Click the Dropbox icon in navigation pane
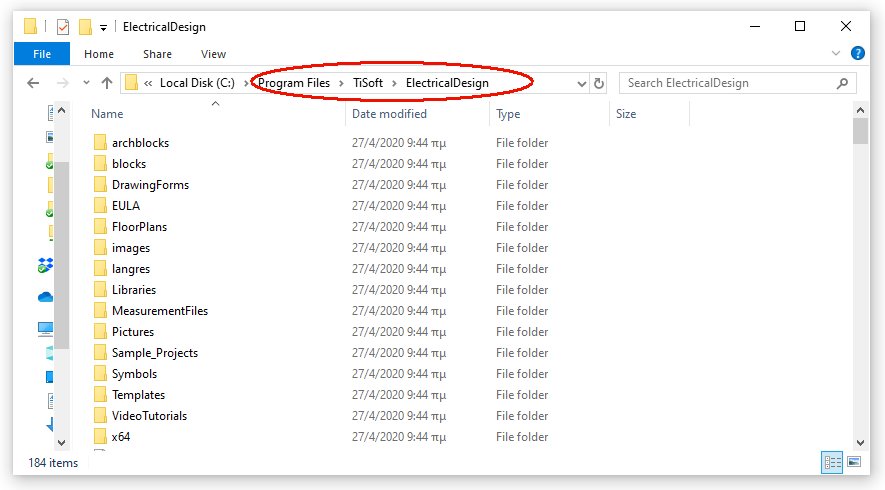The height and width of the screenshot is (490, 885). pyautogui.click(x=46, y=265)
